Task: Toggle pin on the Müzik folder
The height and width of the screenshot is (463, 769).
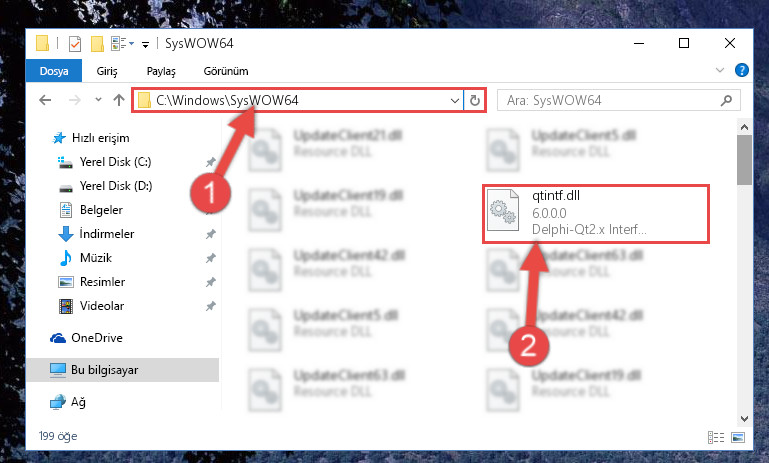Action: coord(210,258)
